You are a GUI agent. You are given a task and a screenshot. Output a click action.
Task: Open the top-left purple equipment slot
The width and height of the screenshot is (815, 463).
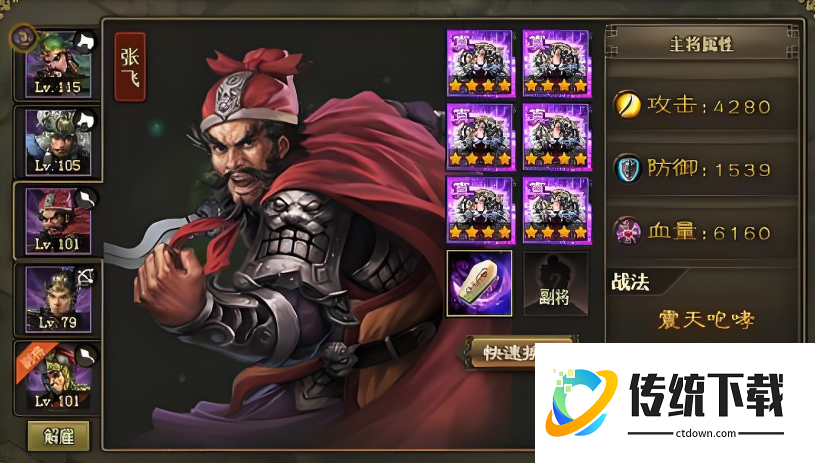tap(480, 63)
